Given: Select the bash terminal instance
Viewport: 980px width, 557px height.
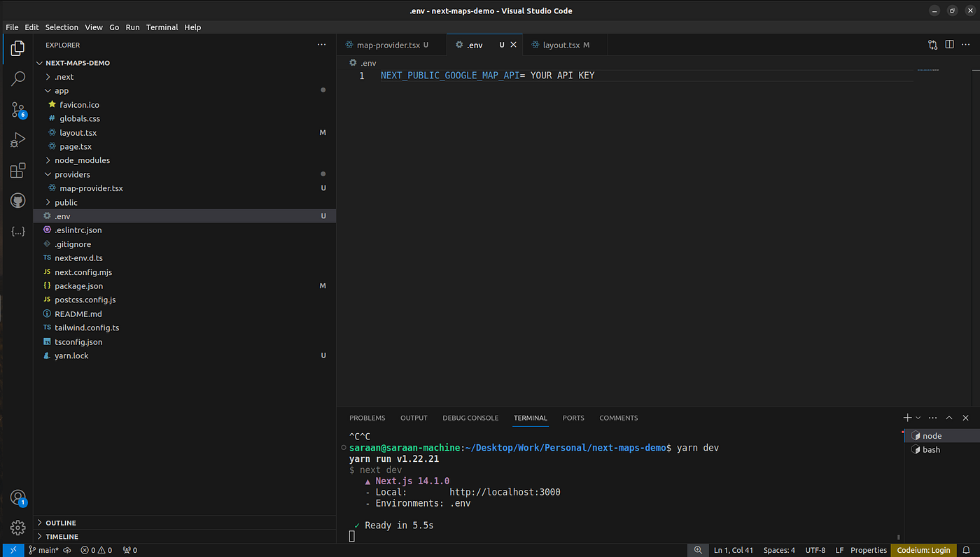Looking at the screenshot, I should tap(941, 450).
